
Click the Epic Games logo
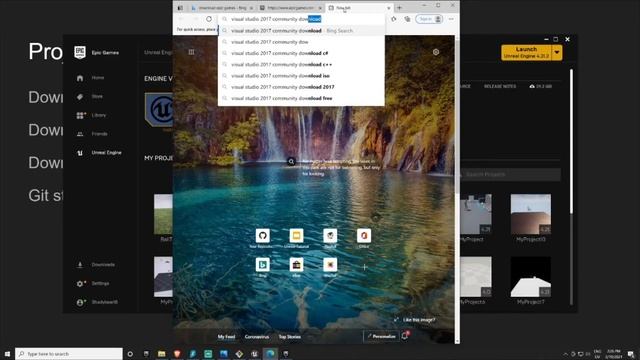80,52
